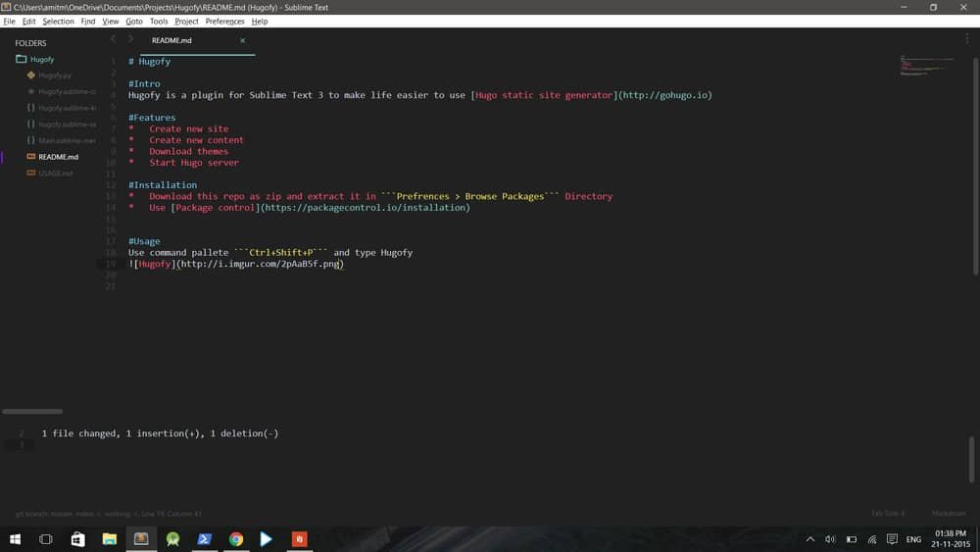The image size is (980, 552).
Task: Click the tab navigate-back arrow
Action: point(113,39)
